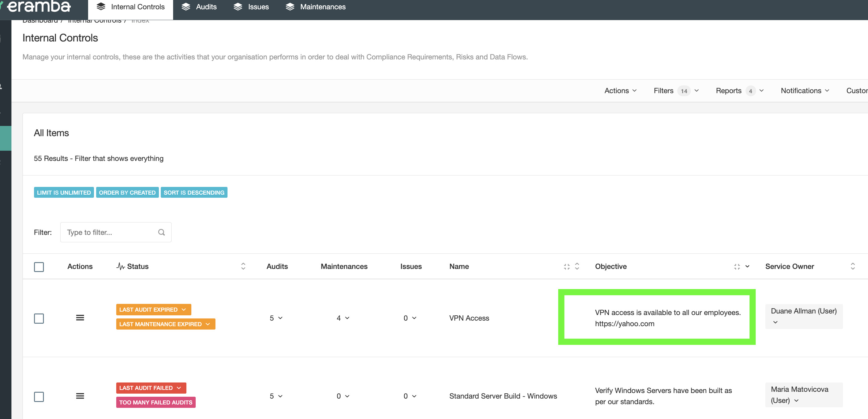Toggle the select-all header checkbox
868x419 pixels.
coord(39,267)
